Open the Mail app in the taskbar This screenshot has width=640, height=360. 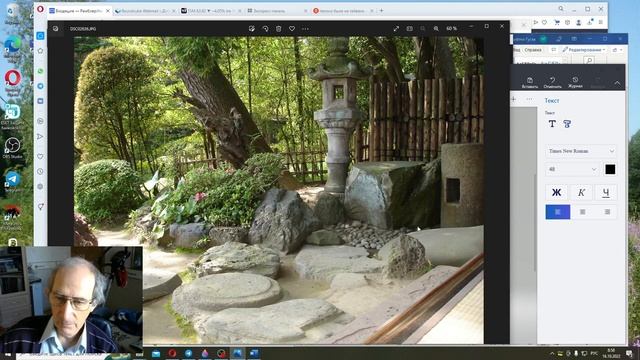coord(156,353)
